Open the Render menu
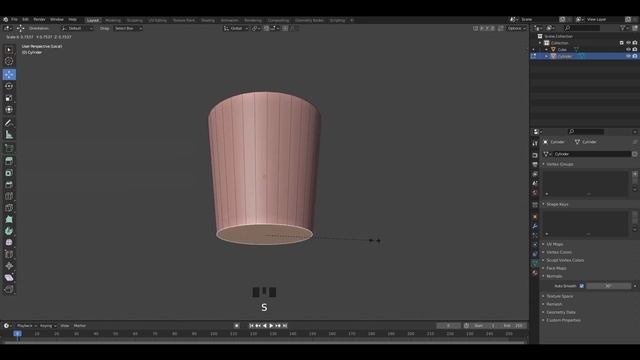Image resolution: width=640 pixels, height=360 pixels. point(39,20)
